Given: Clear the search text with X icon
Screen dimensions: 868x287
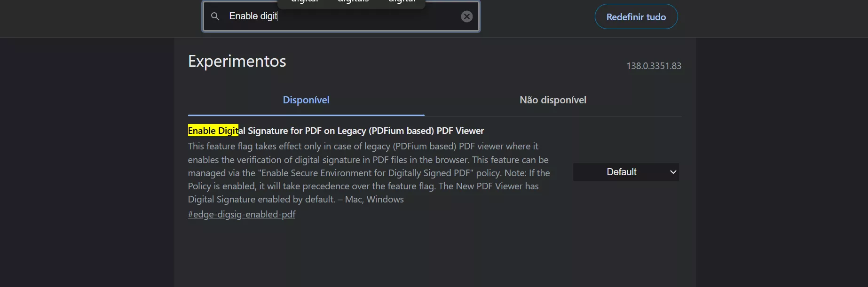Looking at the screenshot, I should pyautogui.click(x=466, y=16).
